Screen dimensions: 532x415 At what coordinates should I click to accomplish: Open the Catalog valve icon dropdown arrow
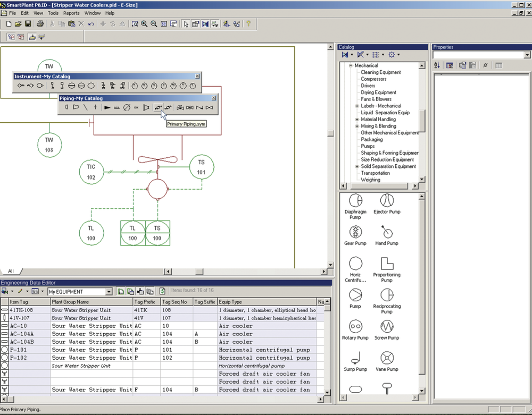pos(352,55)
